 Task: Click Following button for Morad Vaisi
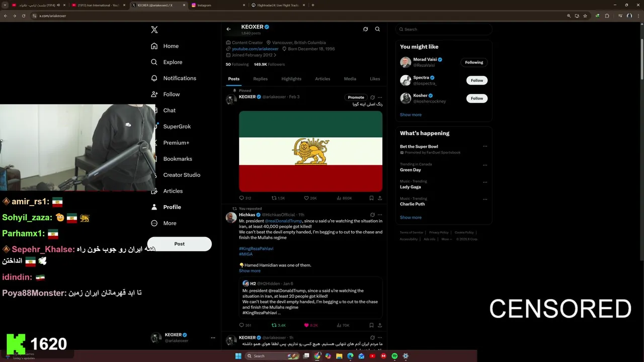(474, 62)
